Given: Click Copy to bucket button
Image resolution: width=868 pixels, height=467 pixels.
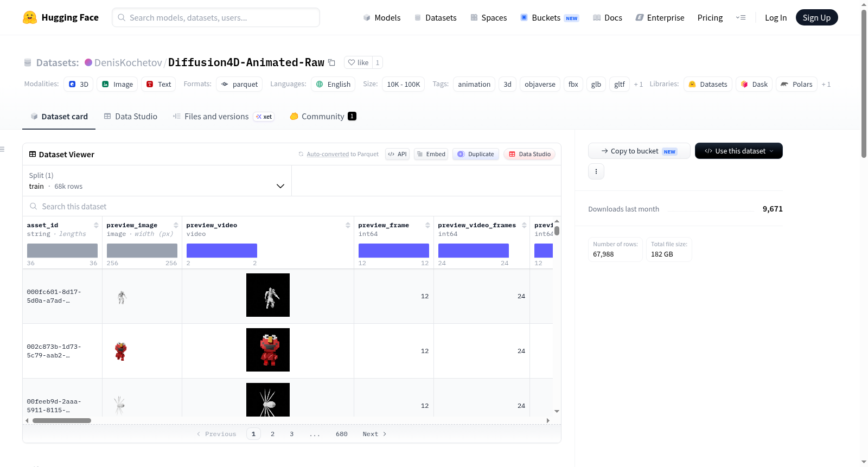Looking at the screenshot, I should [639, 151].
